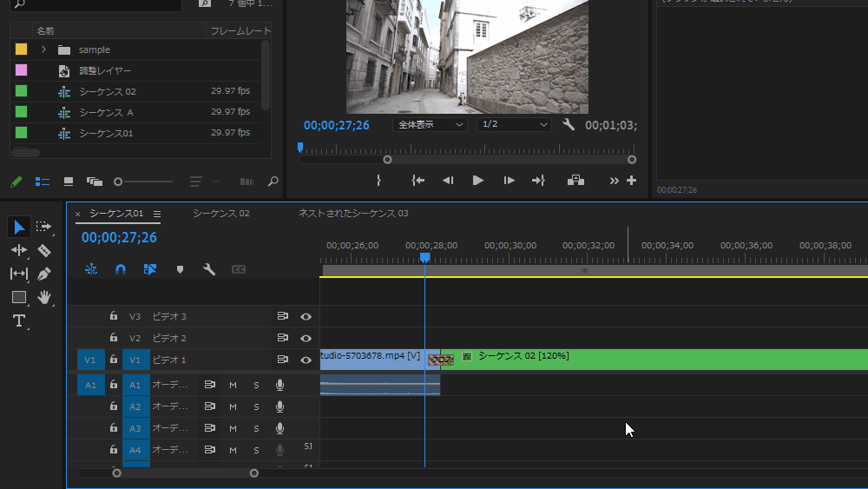Screen dimensions: 868x489
Task: Select the Hand tool
Action: (x=44, y=297)
